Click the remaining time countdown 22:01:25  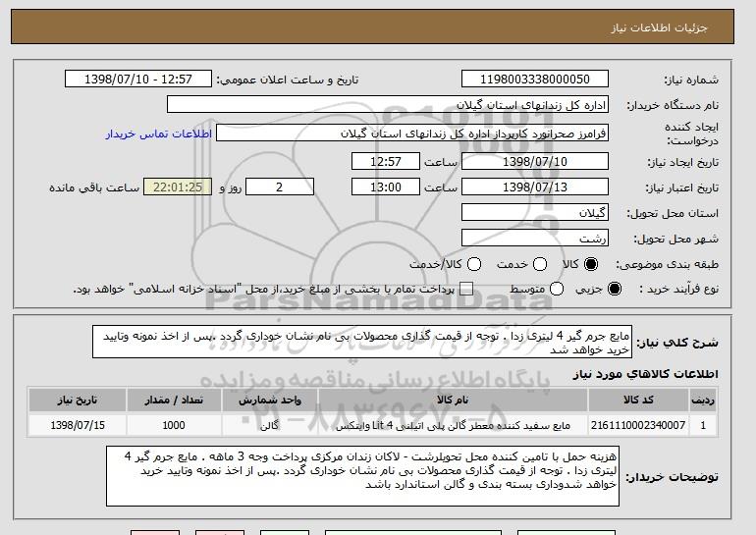178,187
